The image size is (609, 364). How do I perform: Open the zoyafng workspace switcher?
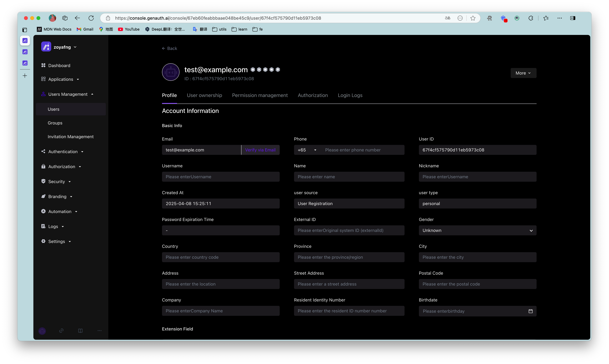(x=65, y=47)
